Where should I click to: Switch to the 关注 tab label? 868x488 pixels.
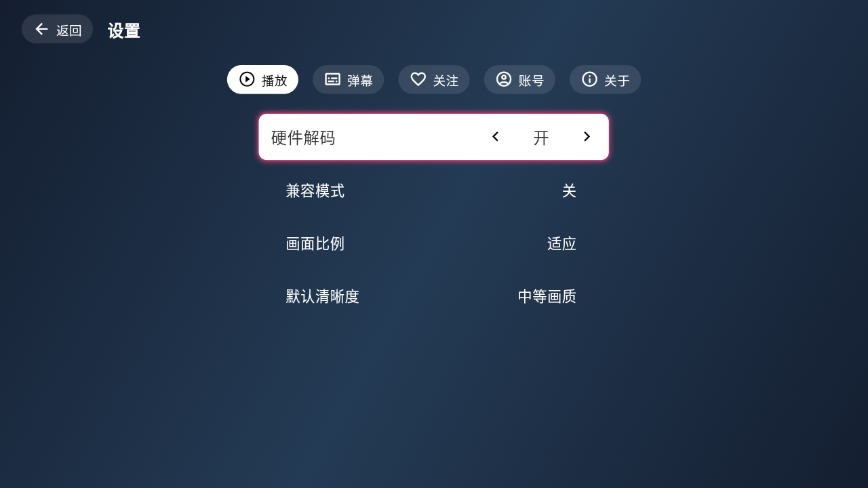[446, 81]
